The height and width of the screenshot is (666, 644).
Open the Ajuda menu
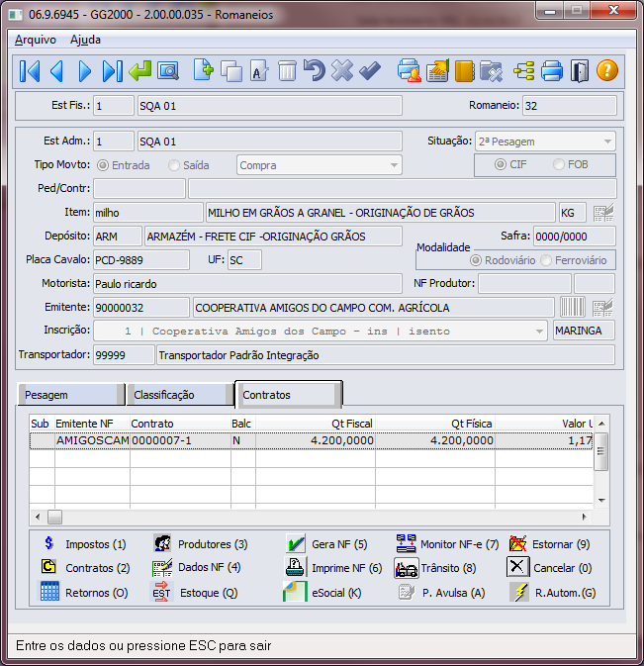pyautogui.click(x=85, y=40)
